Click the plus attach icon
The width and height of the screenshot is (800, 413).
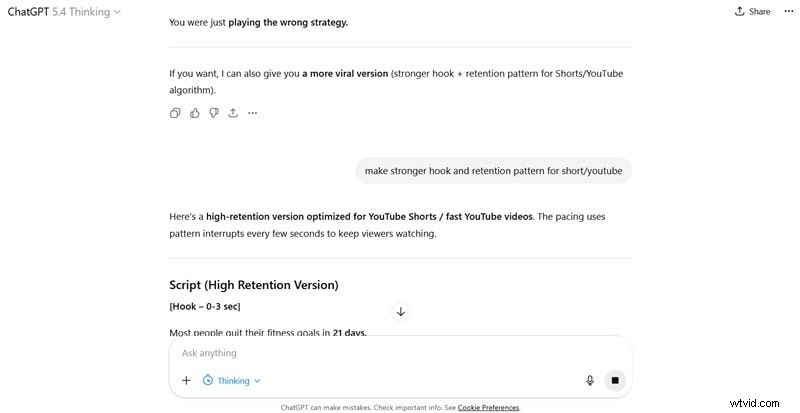(x=186, y=380)
